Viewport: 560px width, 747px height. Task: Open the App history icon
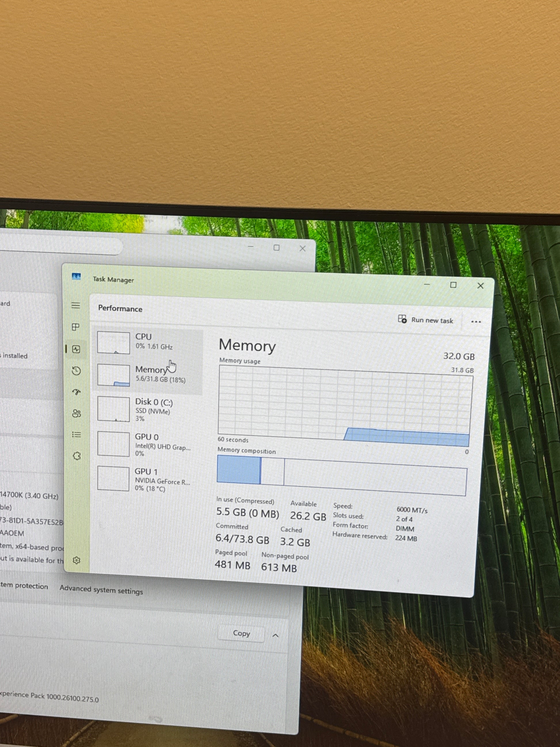(76, 371)
